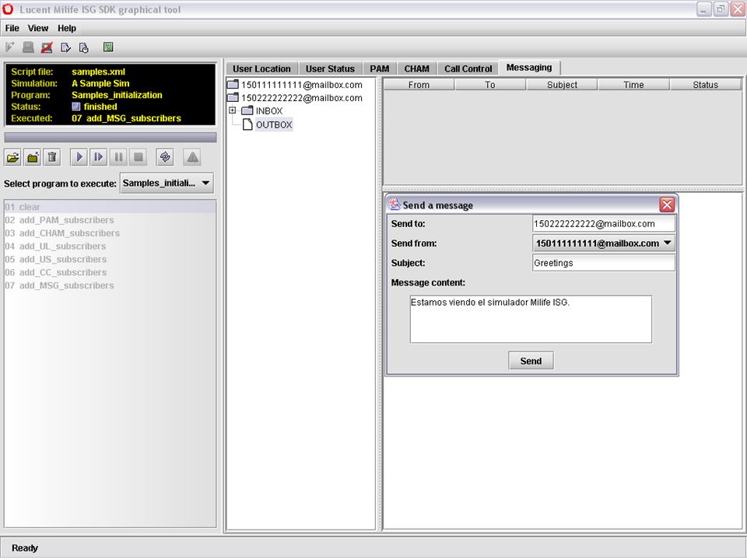
Task: Click the Message content text area
Action: click(531, 319)
